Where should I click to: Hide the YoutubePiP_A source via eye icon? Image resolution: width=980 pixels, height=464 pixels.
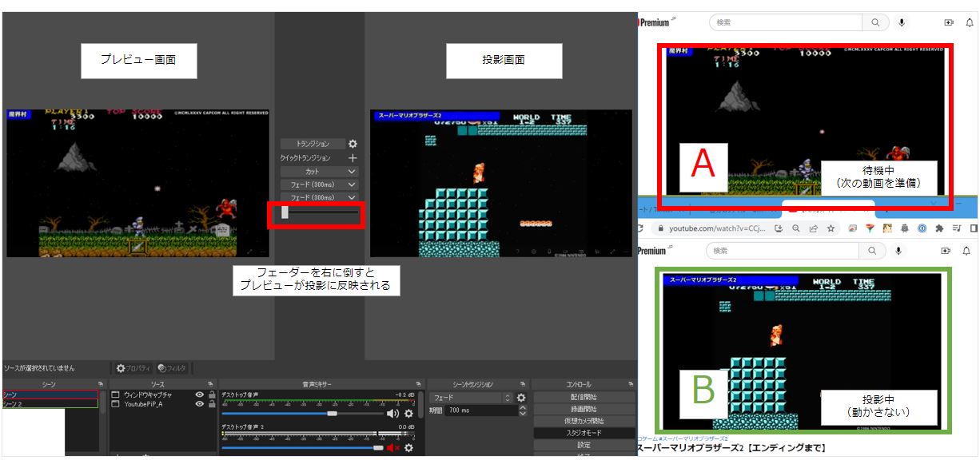200,404
